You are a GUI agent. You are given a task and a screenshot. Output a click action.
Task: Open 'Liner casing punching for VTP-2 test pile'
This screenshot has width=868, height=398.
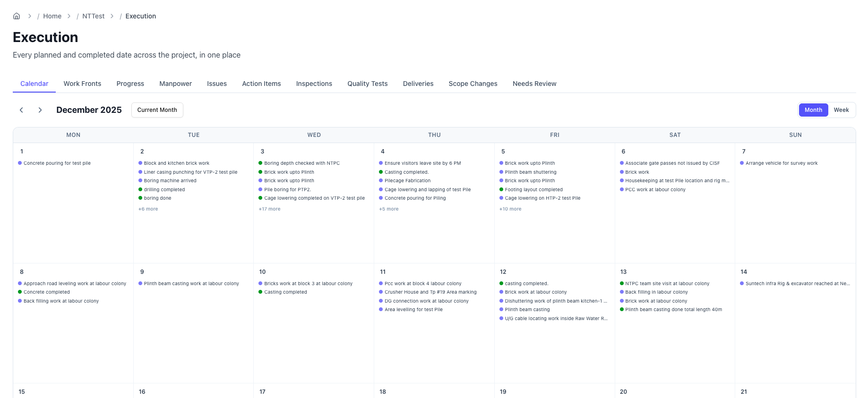click(x=188, y=172)
